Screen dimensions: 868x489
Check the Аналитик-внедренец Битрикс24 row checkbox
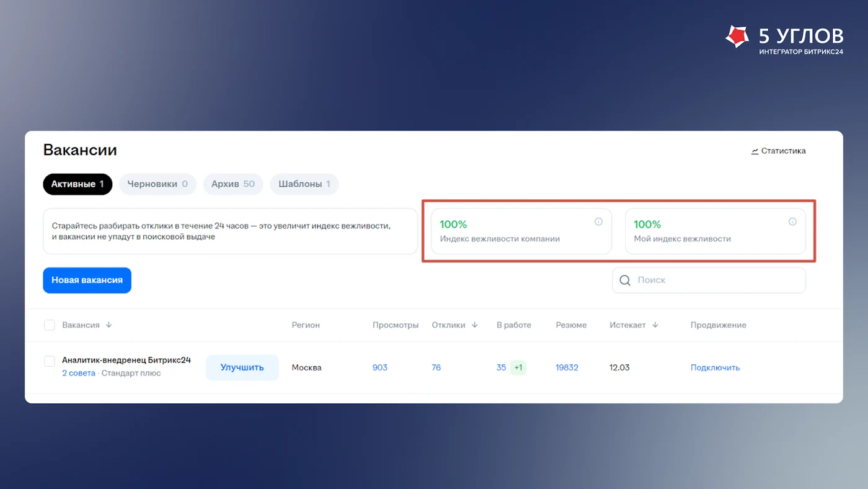pos(50,361)
